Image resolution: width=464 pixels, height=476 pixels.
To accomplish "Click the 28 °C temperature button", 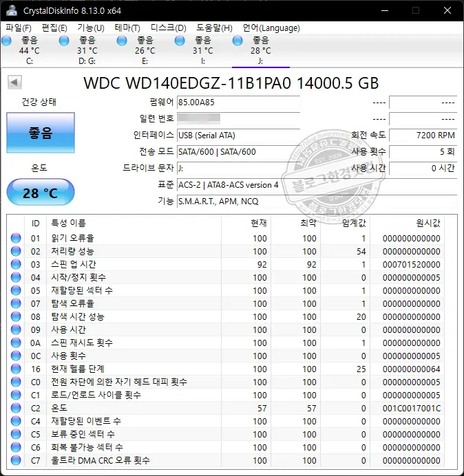I will pos(41,193).
